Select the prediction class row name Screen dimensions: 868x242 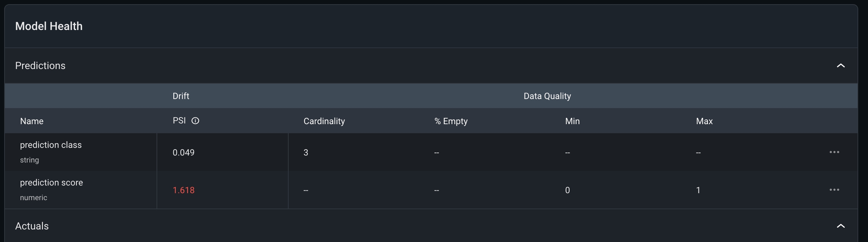tap(51, 145)
